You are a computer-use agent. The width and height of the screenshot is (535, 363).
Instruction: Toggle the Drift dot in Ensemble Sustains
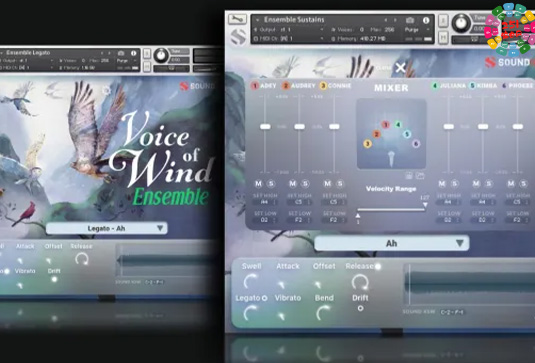pyautogui.click(x=360, y=308)
